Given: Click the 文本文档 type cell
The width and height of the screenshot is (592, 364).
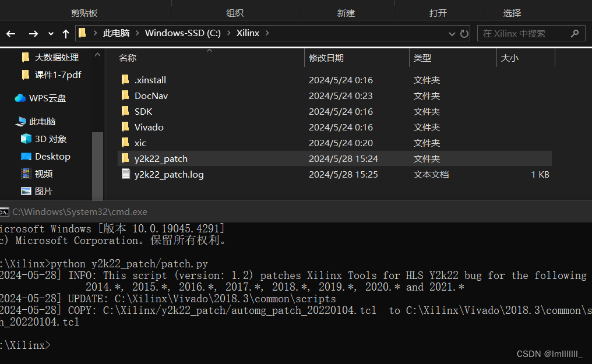Looking at the screenshot, I should click(431, 175).
